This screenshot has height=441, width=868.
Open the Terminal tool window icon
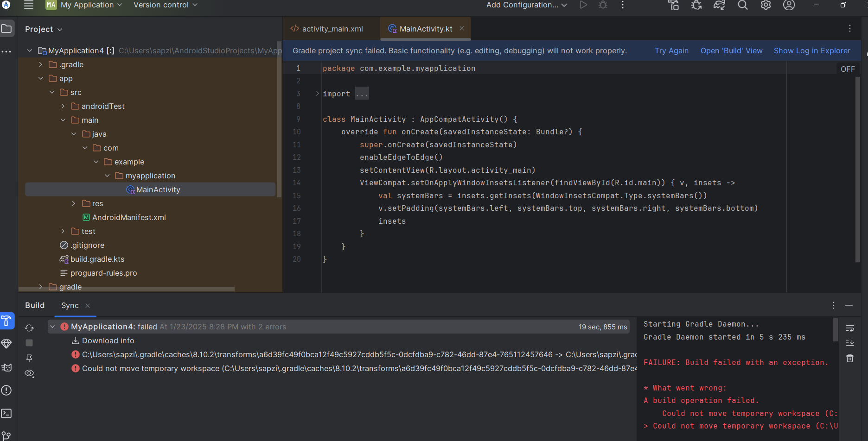[x=6, y=413]
